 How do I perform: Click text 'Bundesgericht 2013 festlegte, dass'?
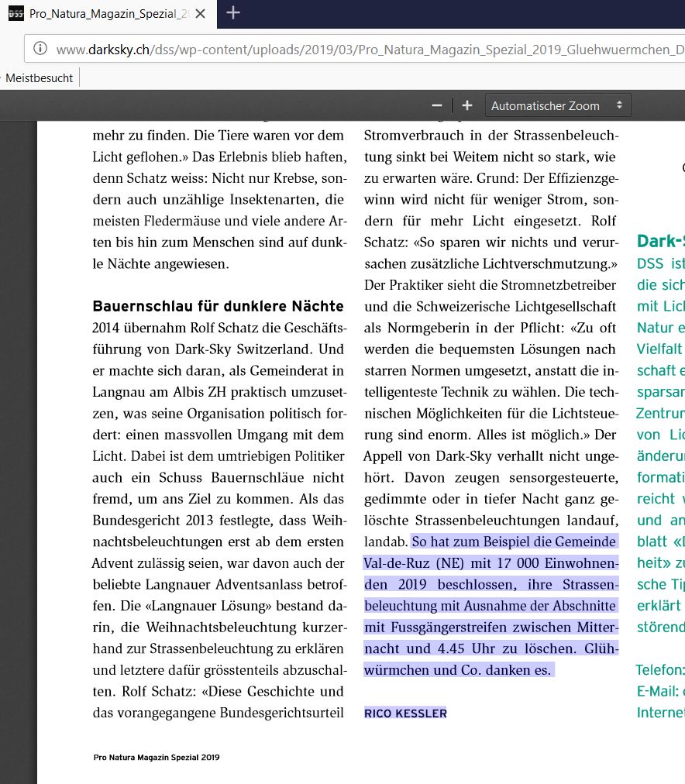pos(200,521)
